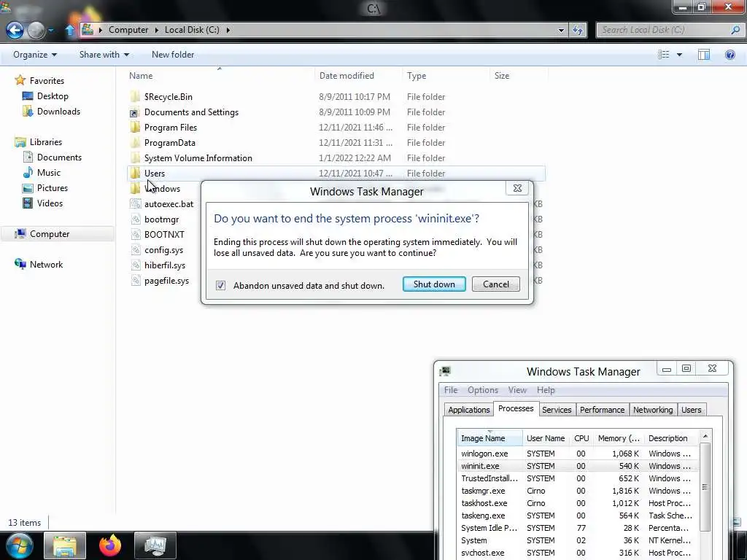Image resolution: width=747 pixels, height=560 pixels.
Task: Select the hiberfil.sys file icon
Action: tap(135, 265)
